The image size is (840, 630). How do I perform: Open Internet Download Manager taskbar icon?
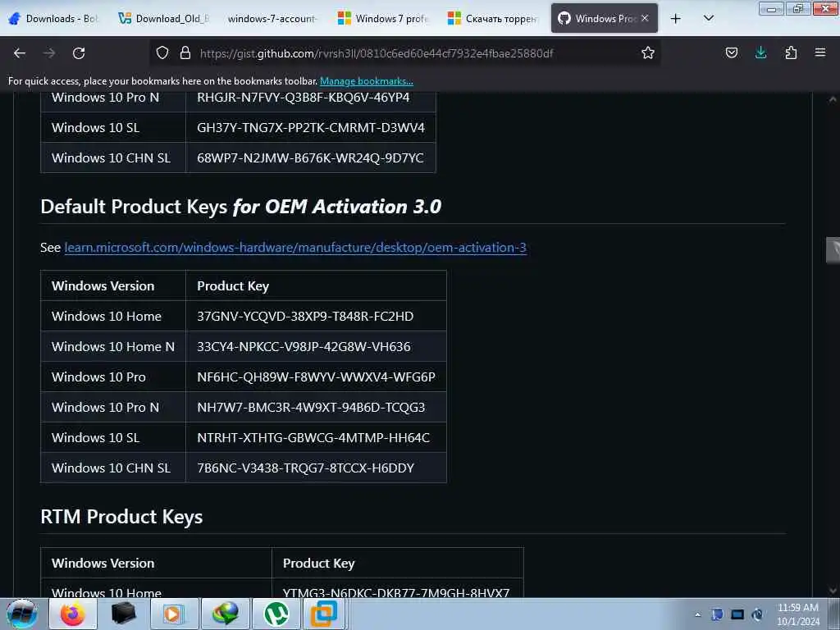225,614
